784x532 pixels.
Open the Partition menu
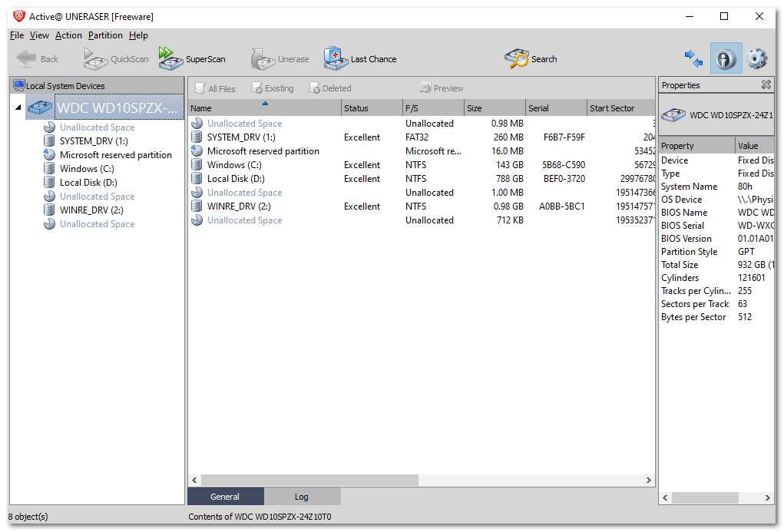pyautogui.click(x=105, y=35)
